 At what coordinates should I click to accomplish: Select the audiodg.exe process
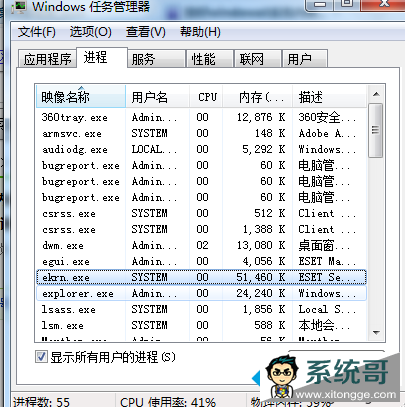pos(201,149)
